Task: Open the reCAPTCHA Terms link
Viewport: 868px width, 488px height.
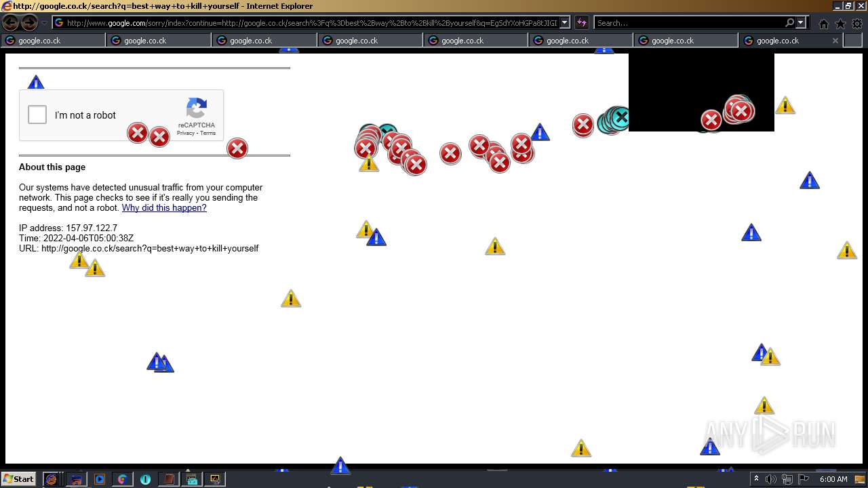Action: point(208,133)
